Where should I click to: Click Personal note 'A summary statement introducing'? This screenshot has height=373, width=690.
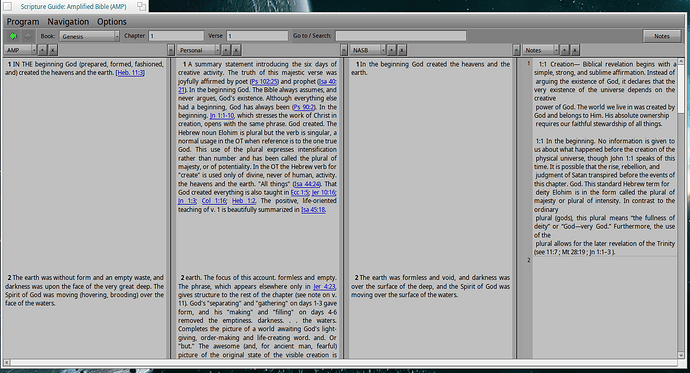[x=239, y=64]
